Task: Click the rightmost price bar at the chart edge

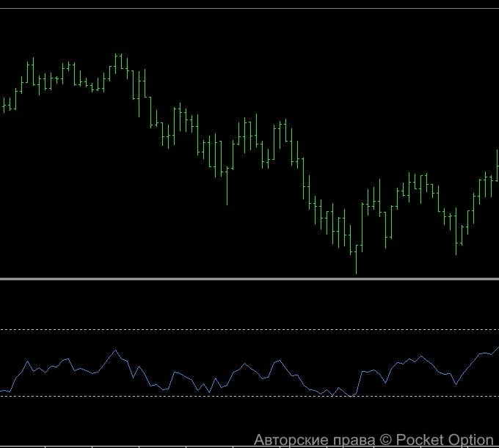Action: click(x=497, y=165)
